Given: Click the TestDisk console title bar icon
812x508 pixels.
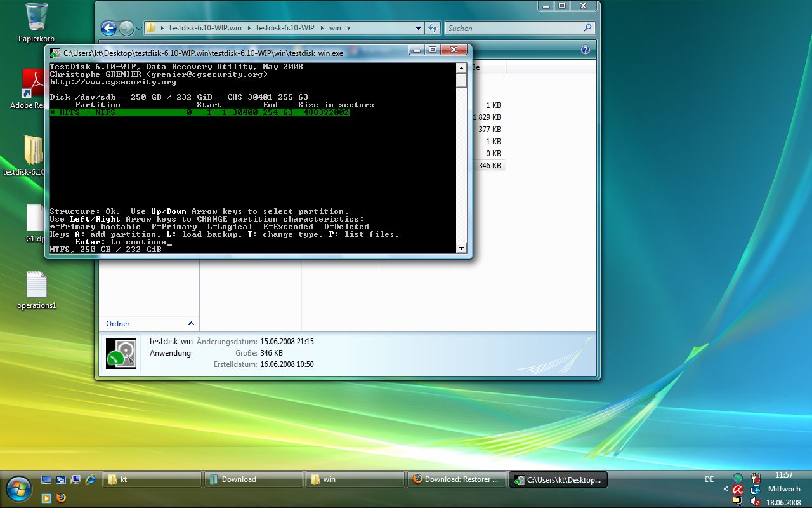Looking at the screenshot, I should point(56,53).
